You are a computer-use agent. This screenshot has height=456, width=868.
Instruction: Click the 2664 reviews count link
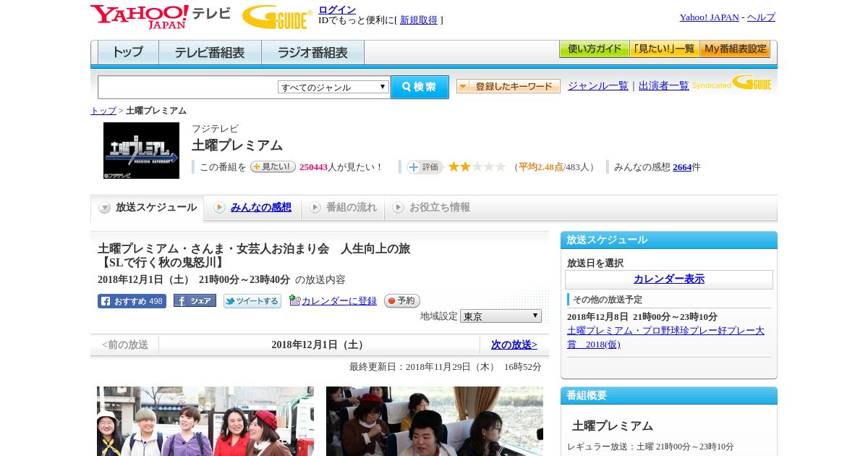682,167
